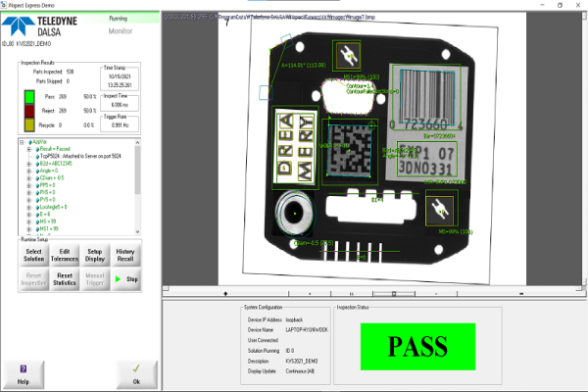Image resolution: width=588 pixels, height=392 pixels.
Task: Click the Running status label
Action: pos(119,19)
